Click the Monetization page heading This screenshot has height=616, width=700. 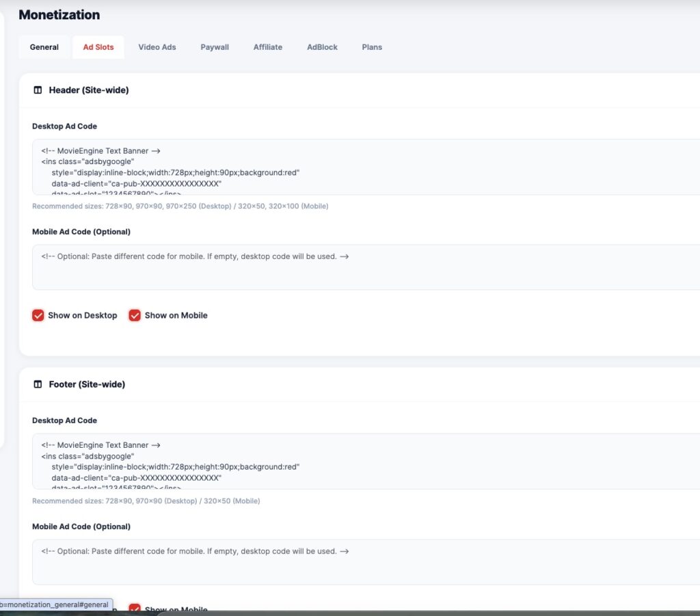click(59, 14)
